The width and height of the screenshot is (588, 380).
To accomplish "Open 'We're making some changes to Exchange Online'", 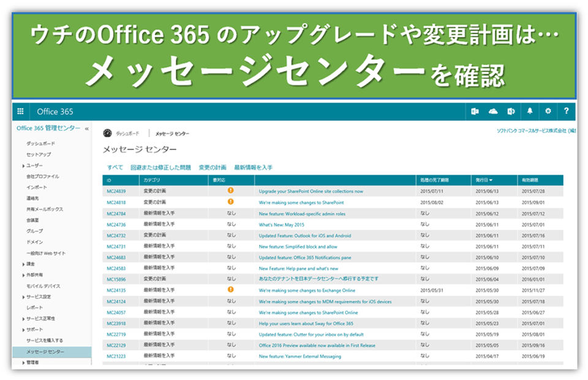I will pyautogui.click(x=307, y=290).
